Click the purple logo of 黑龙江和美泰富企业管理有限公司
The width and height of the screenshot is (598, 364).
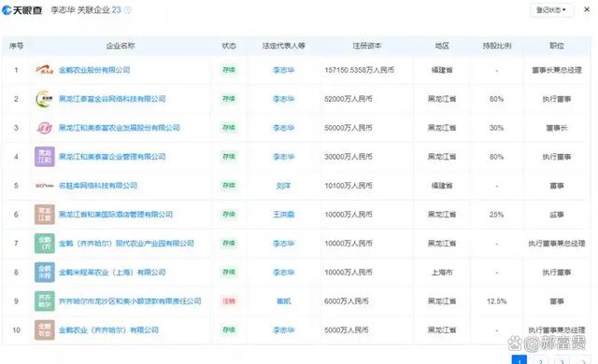(45, 157)
